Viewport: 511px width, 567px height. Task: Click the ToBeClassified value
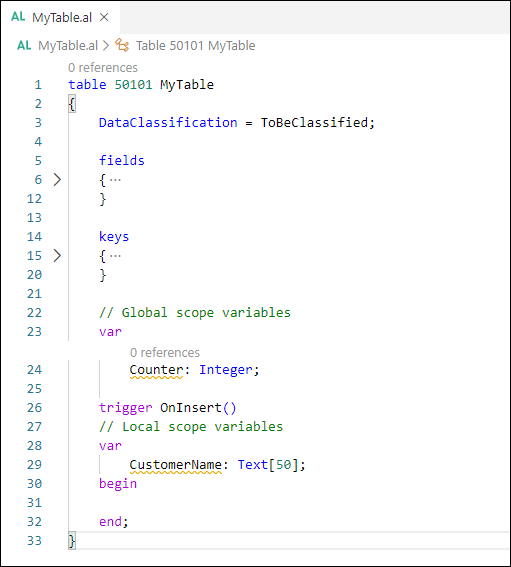tap(314, 123)
